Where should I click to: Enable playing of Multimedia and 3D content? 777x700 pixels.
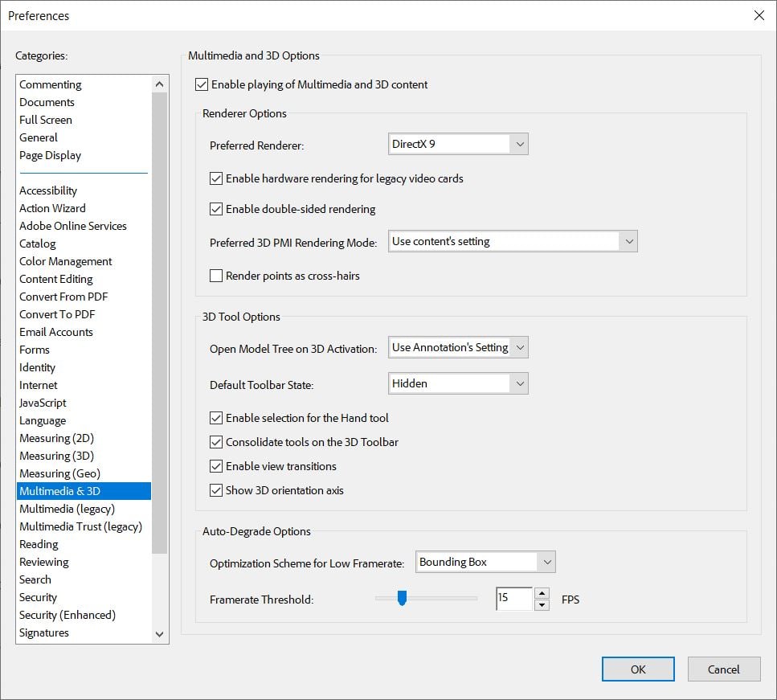click(201, 84)
